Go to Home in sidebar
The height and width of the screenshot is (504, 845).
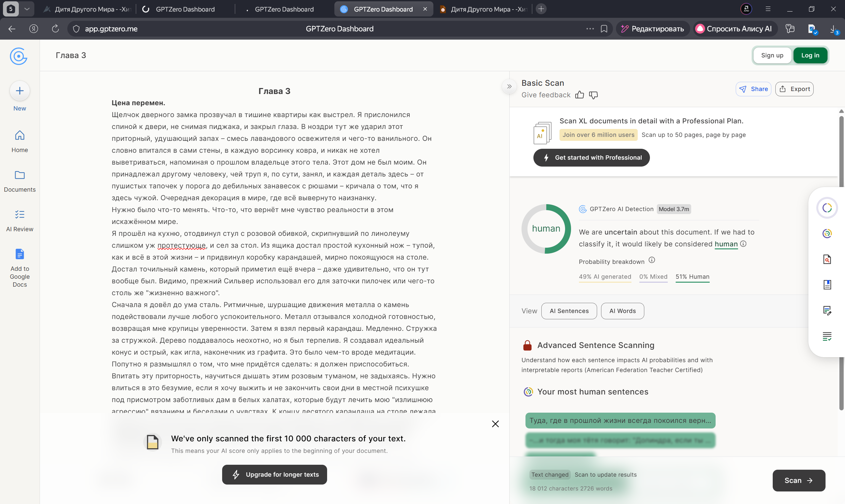pyautogui.click(x=20, y=141)
